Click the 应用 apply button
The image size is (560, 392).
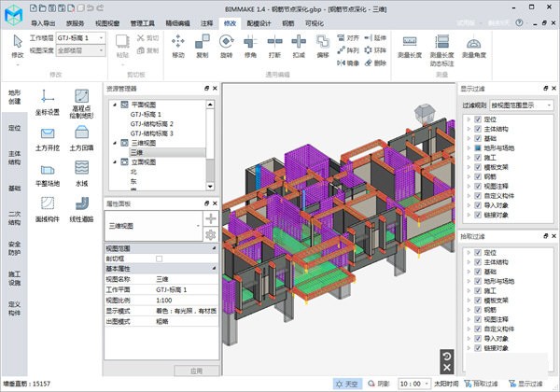point(194,371)
